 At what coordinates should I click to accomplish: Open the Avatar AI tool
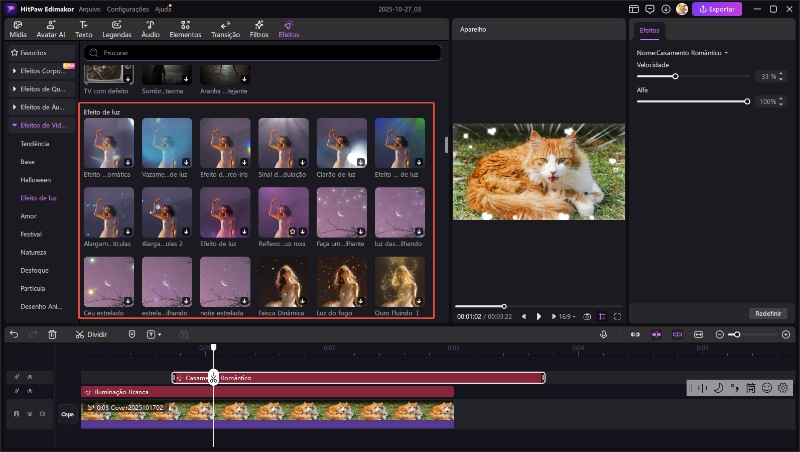(52, 28)
